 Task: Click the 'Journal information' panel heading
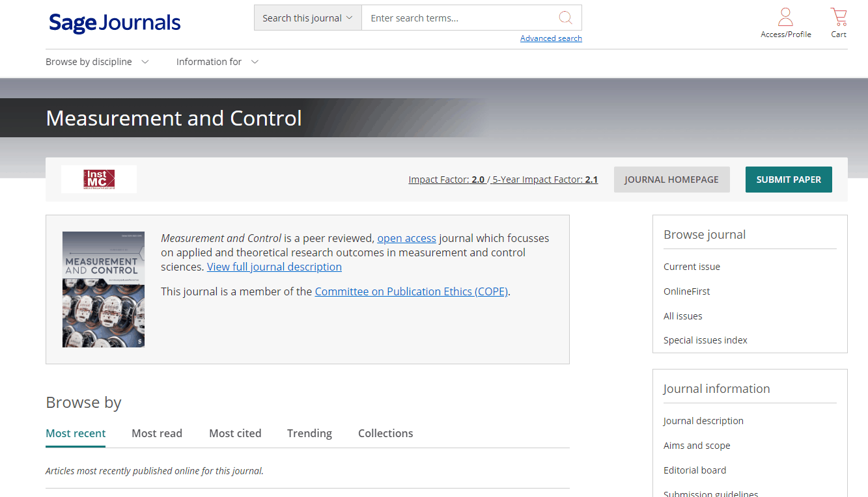(716, 389)
